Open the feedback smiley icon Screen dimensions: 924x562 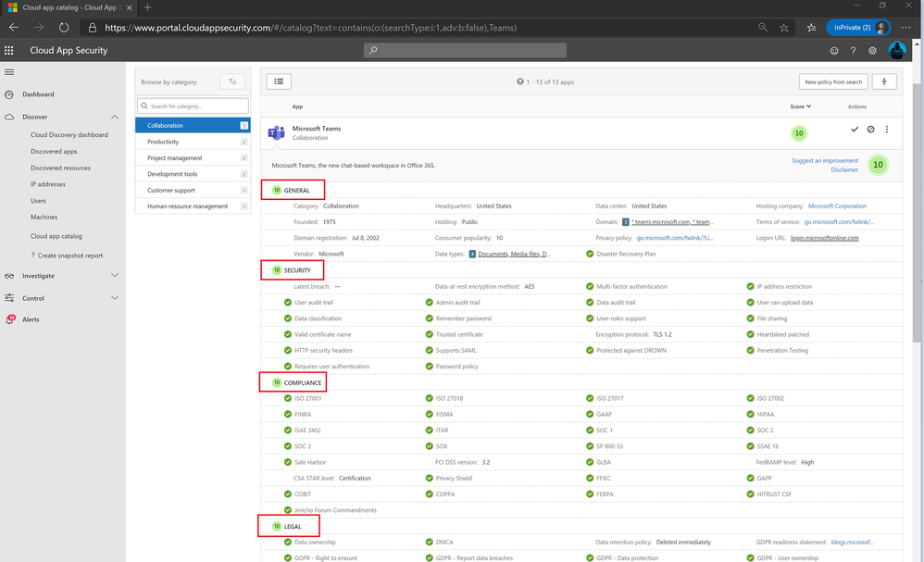pos(834,51)
